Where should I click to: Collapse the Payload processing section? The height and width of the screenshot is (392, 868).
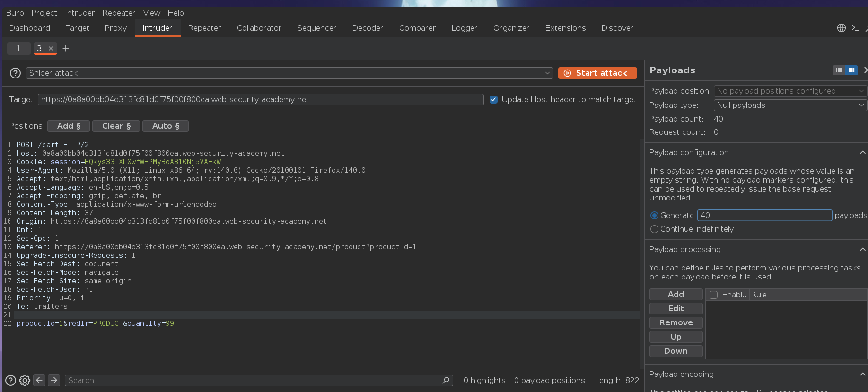tap(862, 249)
